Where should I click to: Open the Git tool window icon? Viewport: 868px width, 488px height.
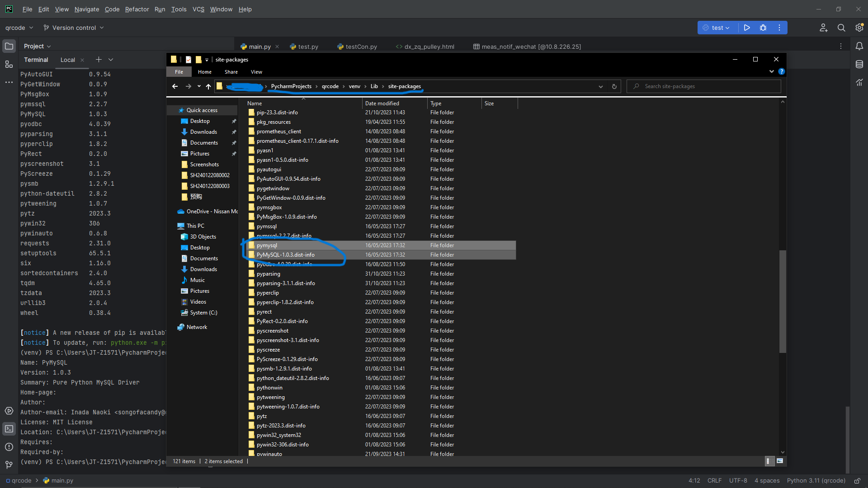(9, 465)
